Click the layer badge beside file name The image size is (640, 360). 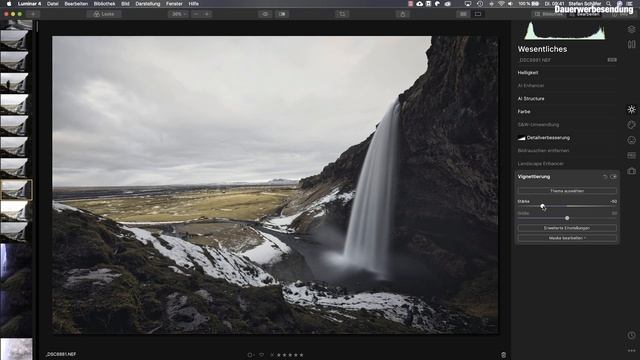pos(612,60)
